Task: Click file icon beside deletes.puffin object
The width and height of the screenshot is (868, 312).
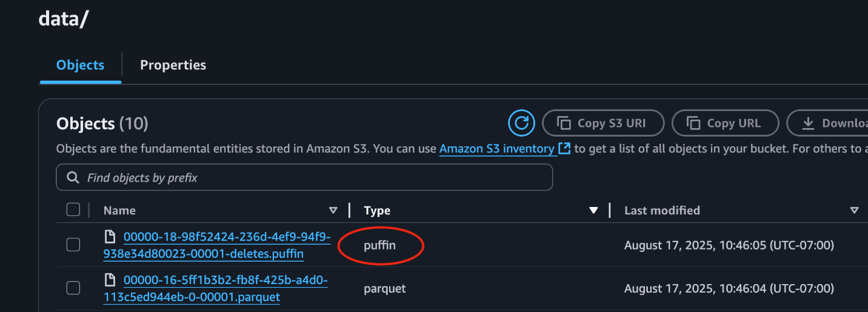Action: [110, 237]
